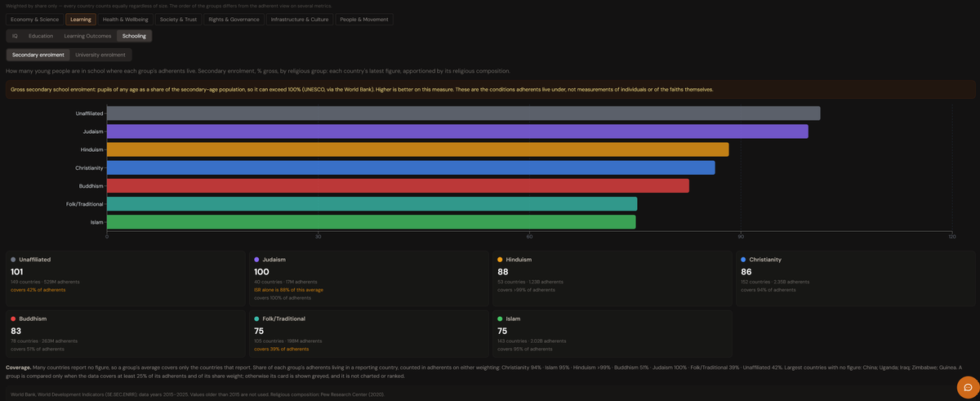The height and width of the screenshot is (401, 980).
Task: Select the Learning tab
Action: coord(81,19)
